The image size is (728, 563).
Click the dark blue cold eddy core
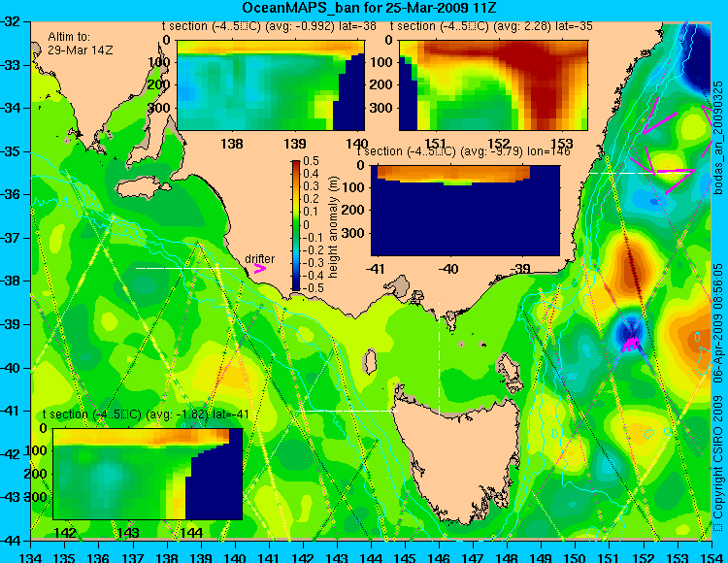coord(630,329)
